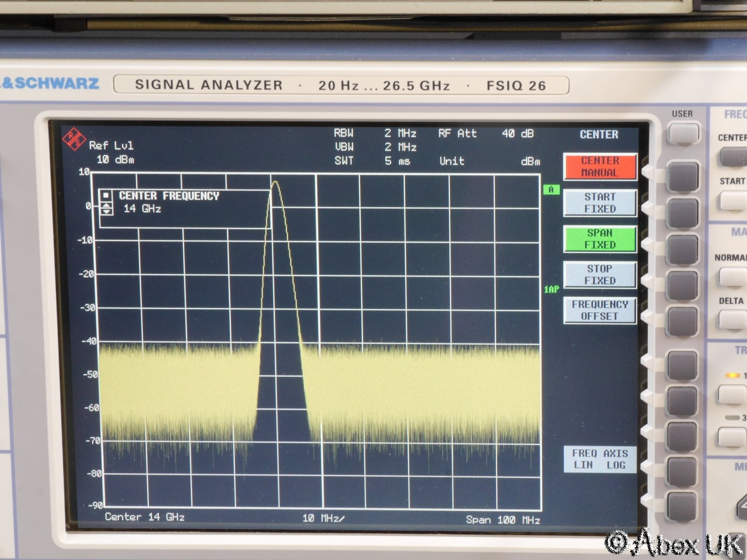
Task: Click the 1AP trace indicator
Action: pyautogui.click(x=551, y=289)
